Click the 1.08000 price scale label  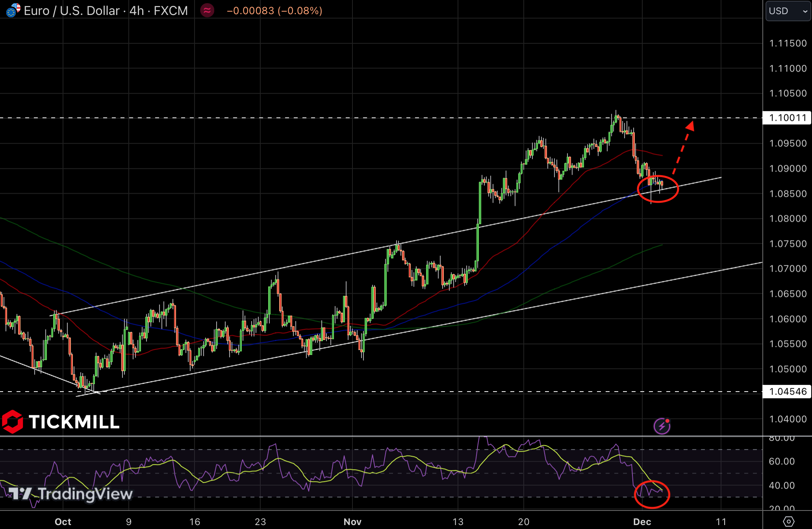[788, 218]
